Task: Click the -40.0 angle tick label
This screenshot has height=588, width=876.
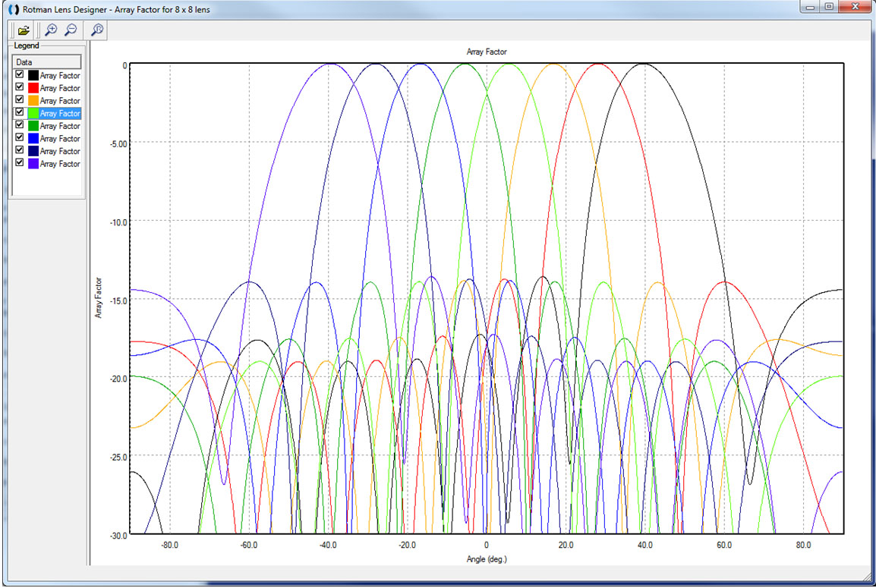Action: point(328,545)
